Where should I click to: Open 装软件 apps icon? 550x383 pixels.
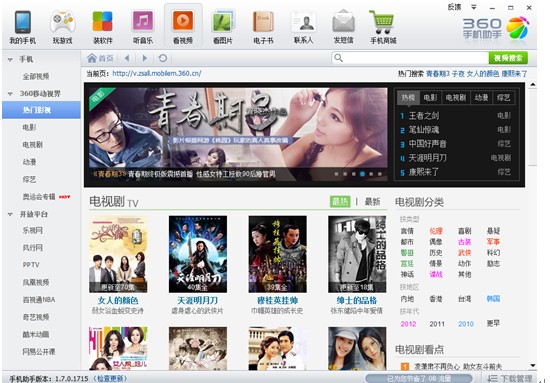(x=102, y=22)
